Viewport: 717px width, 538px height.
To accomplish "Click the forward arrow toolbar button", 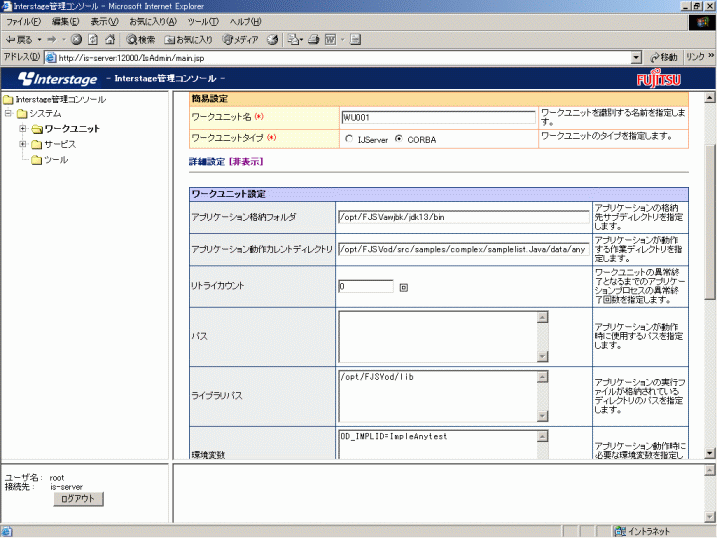I will 51,40.
